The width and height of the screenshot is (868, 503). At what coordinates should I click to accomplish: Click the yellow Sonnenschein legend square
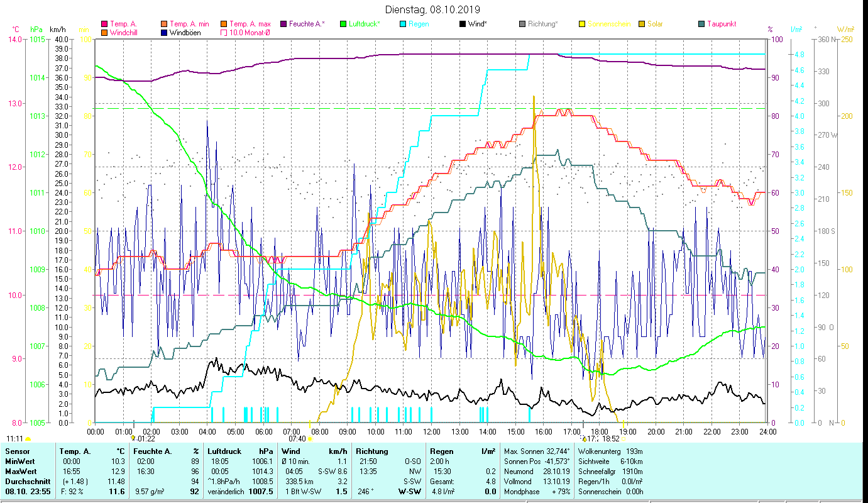582,25
